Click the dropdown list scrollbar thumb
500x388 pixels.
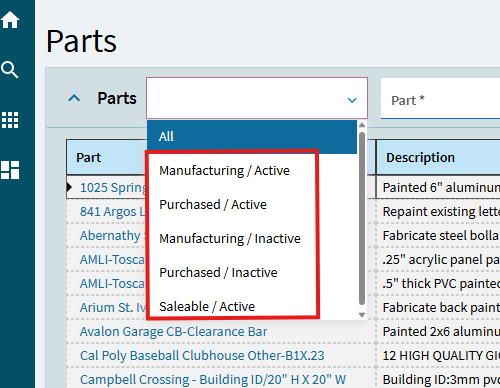click(x=362, y=218)
